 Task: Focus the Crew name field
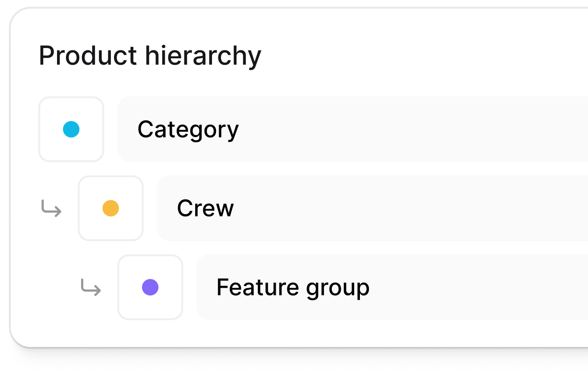[x=372, y=208]
